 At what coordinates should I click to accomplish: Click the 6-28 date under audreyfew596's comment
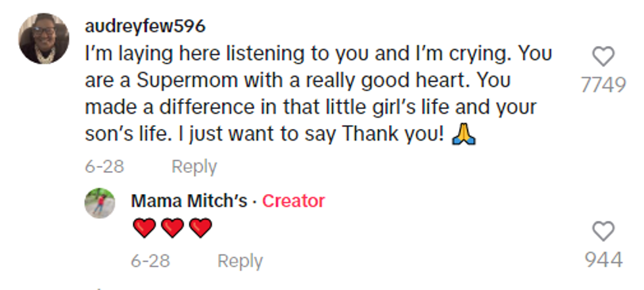(x=104, y=167)
